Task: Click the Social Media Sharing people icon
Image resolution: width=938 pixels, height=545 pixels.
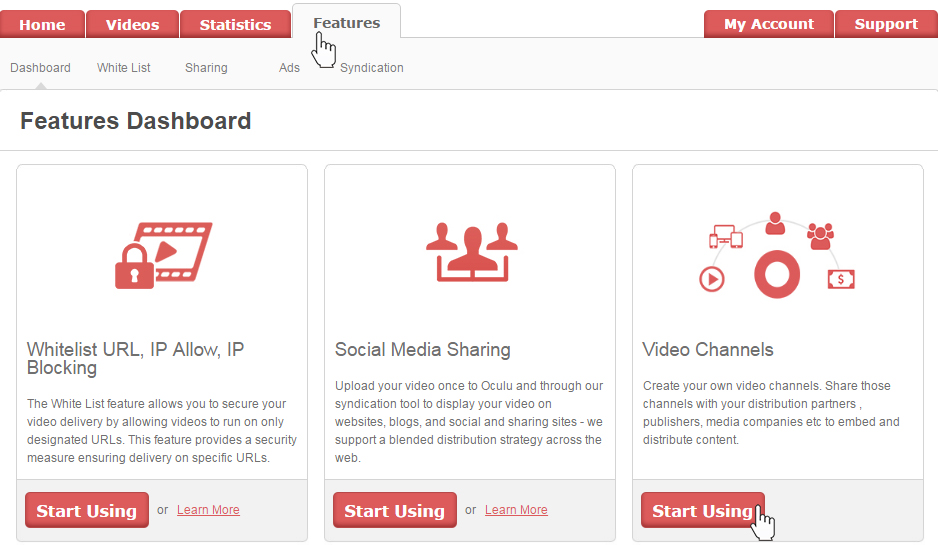Action: click(x=472, y=252)
